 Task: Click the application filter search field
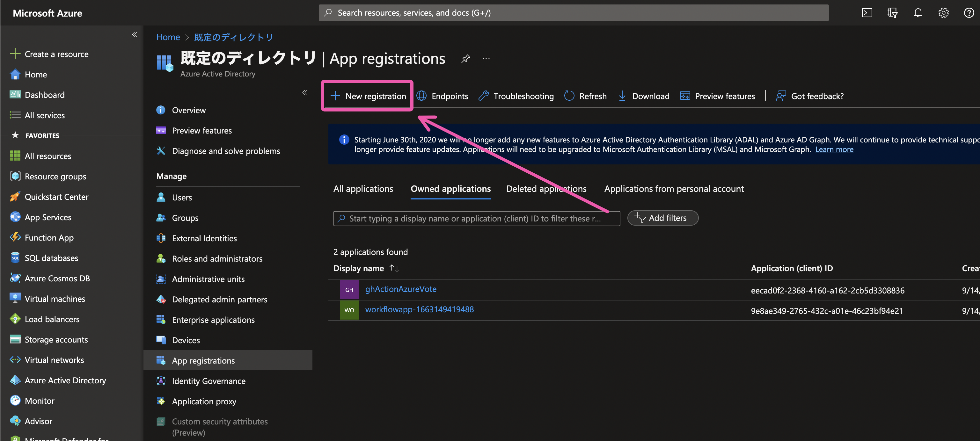476,218
